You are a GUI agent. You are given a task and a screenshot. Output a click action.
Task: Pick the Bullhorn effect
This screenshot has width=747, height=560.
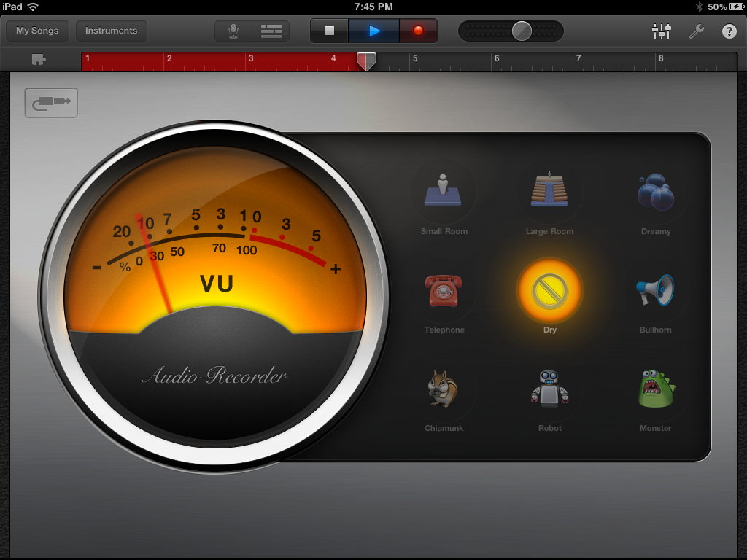(655, 290)
